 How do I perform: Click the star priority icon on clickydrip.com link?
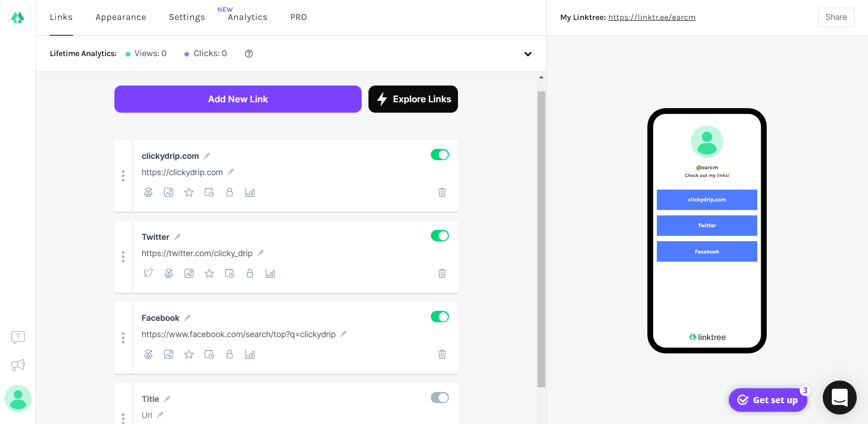pyautogui.click(x=189, y=192)
